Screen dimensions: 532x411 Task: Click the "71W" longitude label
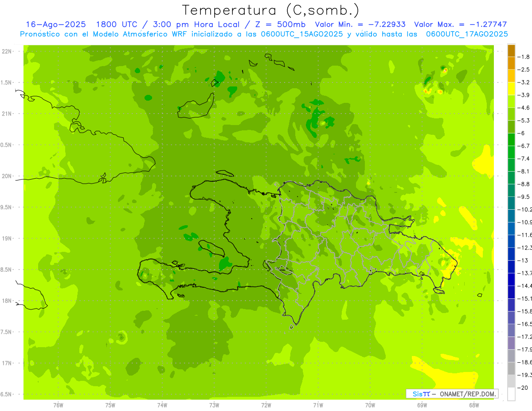point(318,405)
